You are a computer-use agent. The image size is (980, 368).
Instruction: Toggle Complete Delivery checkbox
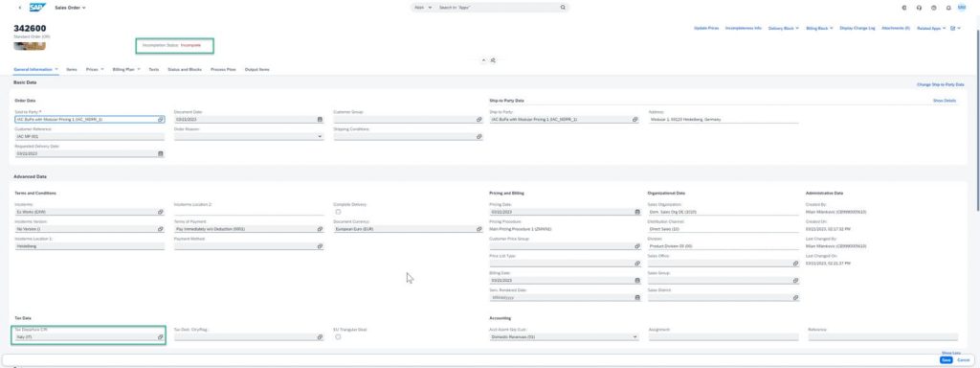pyautogui.click(x=338, y=212)
